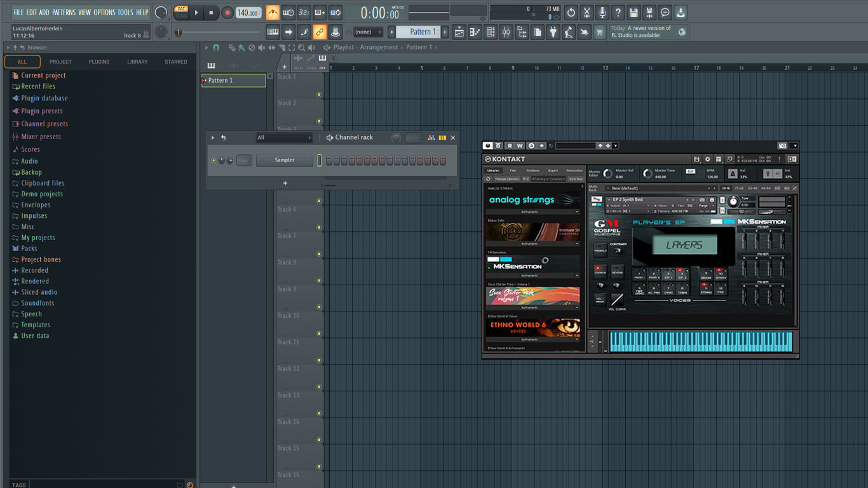Mute Track 1 green LED
Image resolution: width=868 pixels, height=488 pixels.
point(319,95)
